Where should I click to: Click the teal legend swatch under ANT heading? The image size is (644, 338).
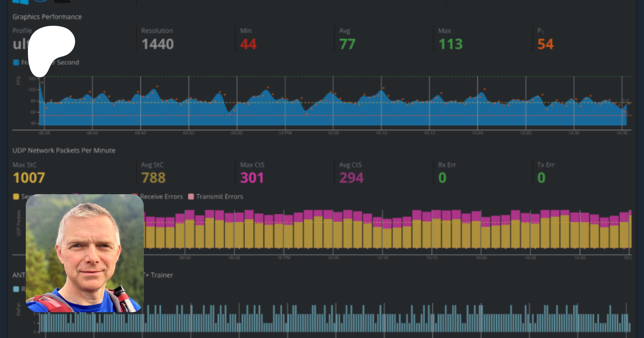coord(16,289)
